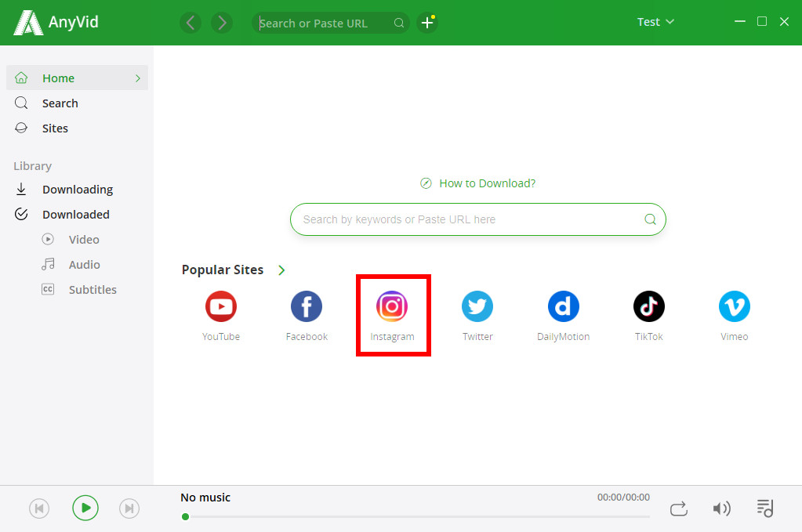Screen dimensions: 802x532
Task: Open the Downloading library section
Action: (x=78, y=189)
